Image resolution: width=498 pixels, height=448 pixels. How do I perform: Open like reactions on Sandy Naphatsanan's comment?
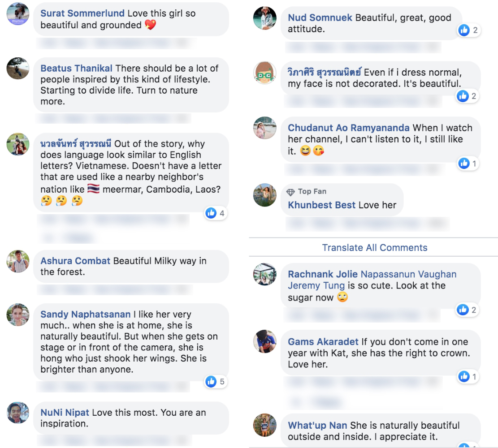point(216,382)
